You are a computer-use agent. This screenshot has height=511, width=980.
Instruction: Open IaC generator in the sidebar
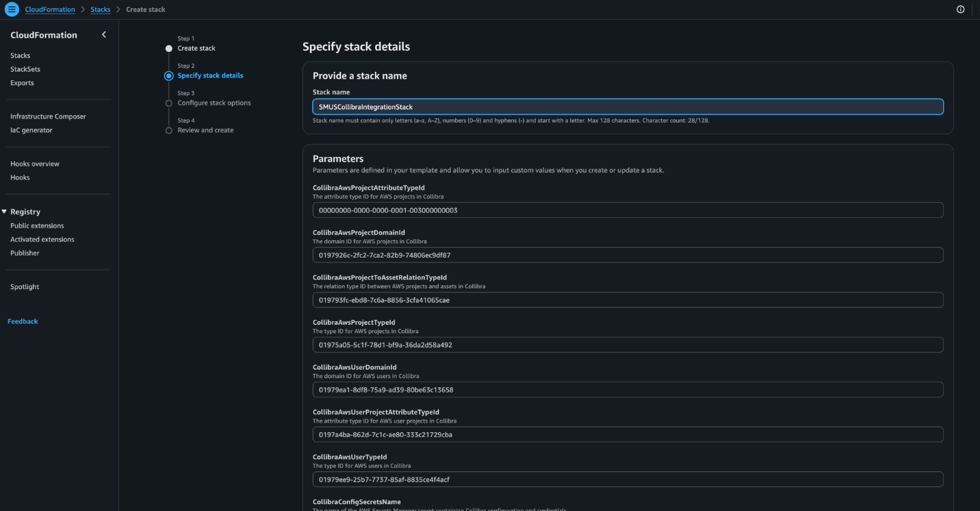pos(31,130)
